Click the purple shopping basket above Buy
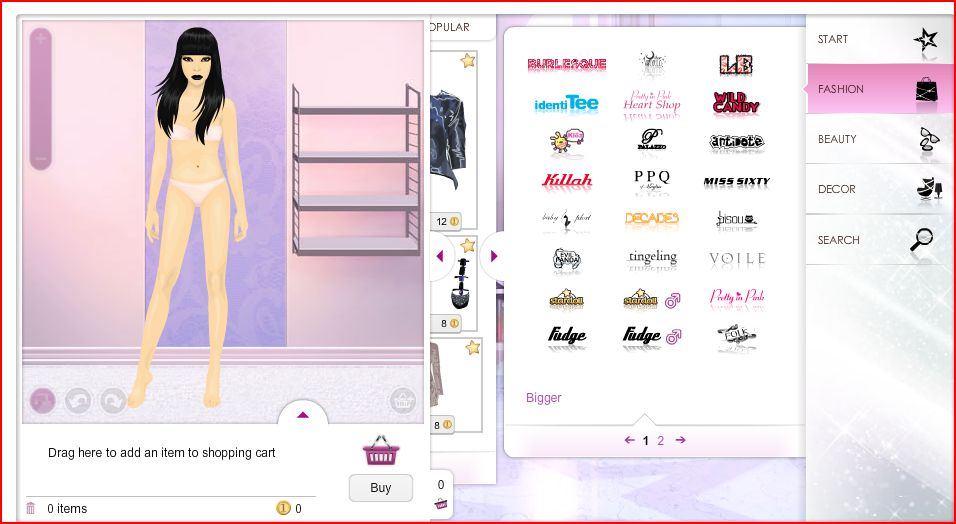The image size is (956, 524). 381,451
